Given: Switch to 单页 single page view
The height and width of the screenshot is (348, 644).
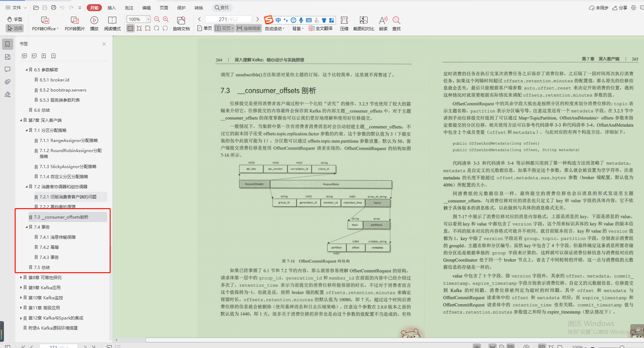Looking at the screenshot, I should (205, 29).
